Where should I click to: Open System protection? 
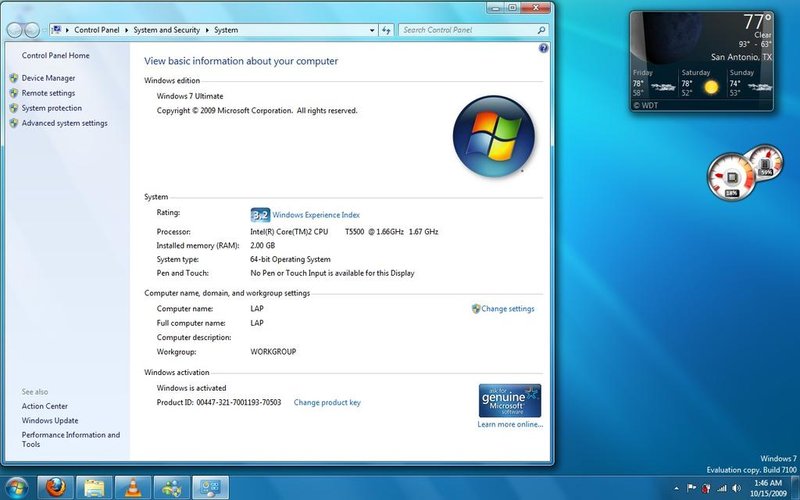(52, 108)
